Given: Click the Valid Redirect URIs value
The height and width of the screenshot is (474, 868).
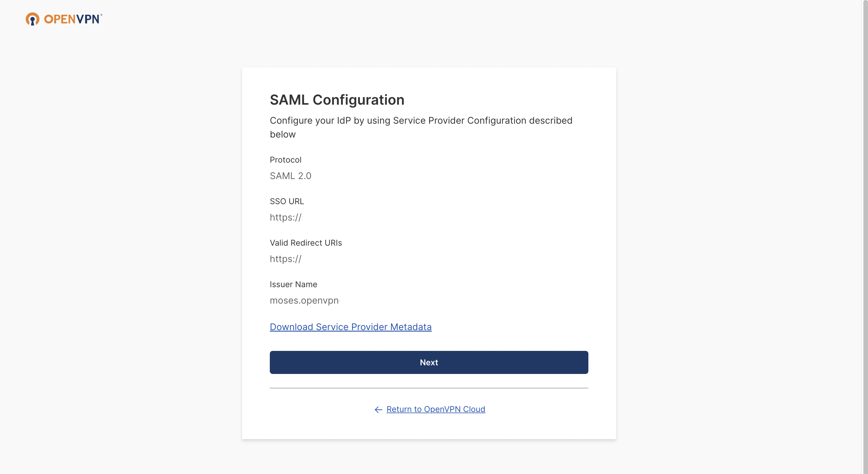Looking at the screenshot, I should tap(286, 259).
